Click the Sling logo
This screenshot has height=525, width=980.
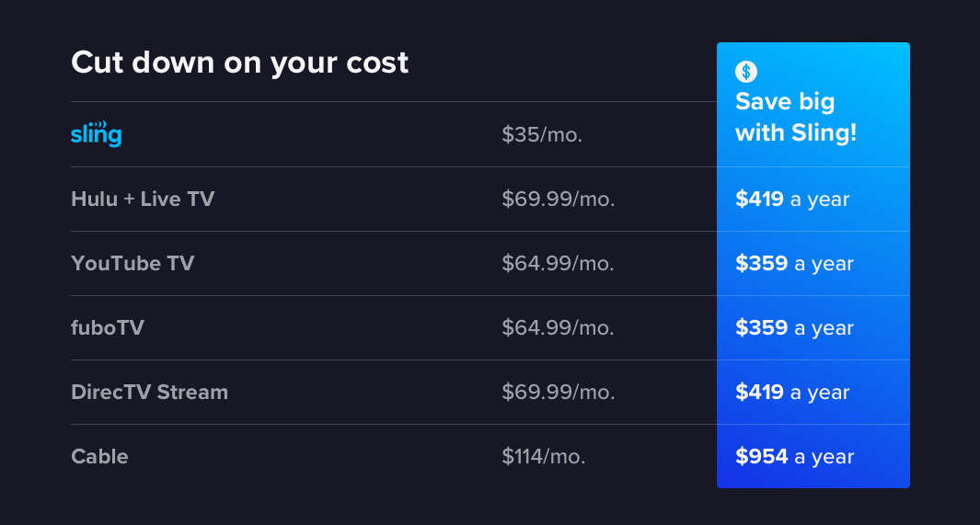(97, 133)
